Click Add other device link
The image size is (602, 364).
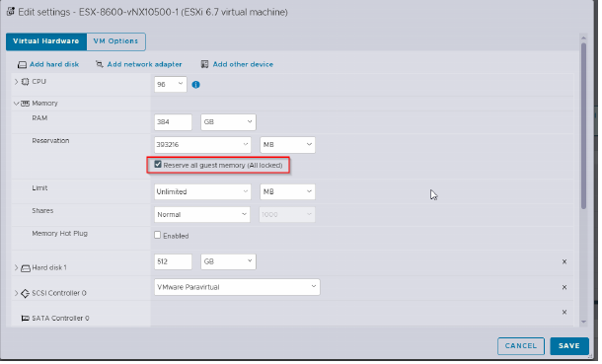pos(243,64)
